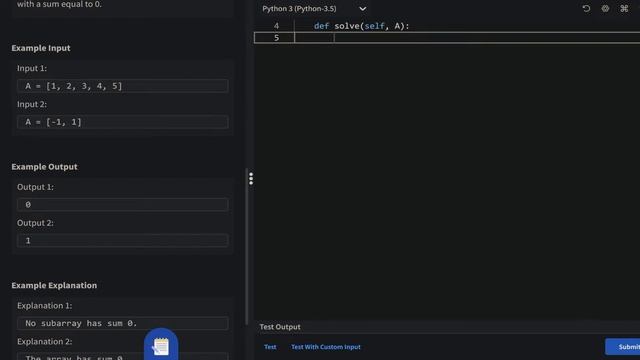Click the problem panel vertical scrollbar

[x=246, y=247]
